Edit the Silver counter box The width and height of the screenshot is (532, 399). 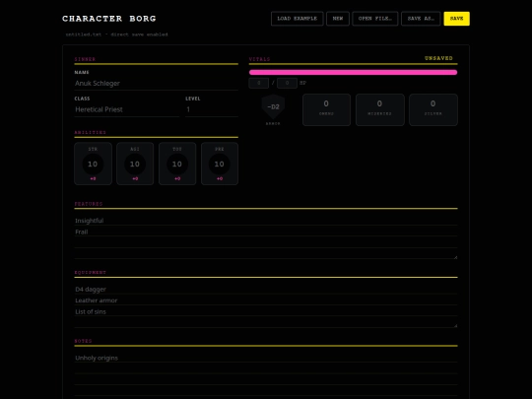(433, 109)
